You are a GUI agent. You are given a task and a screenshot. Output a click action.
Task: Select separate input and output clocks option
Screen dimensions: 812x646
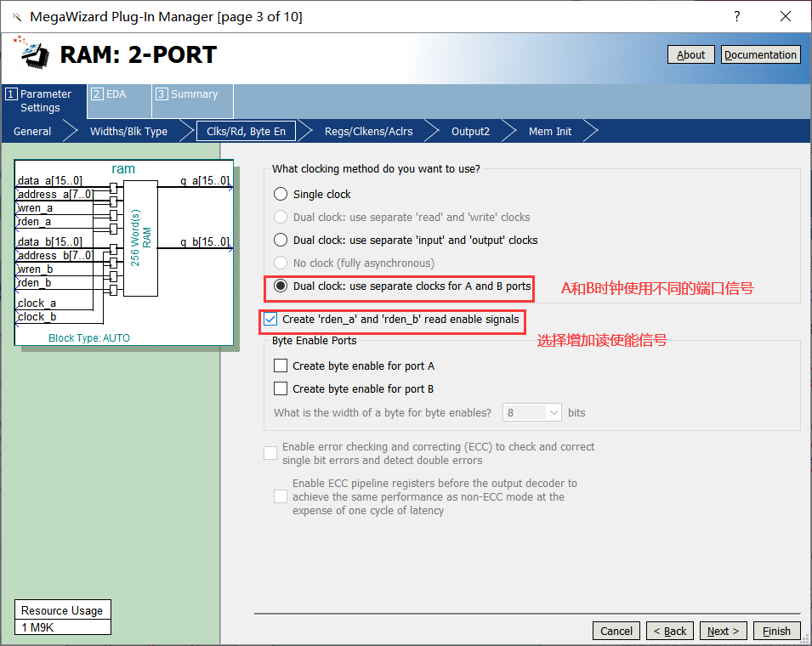(280, 240)
